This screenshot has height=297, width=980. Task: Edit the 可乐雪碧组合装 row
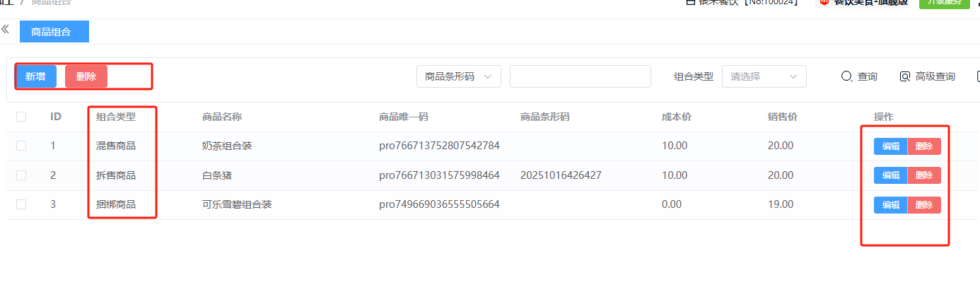(x=890, y=205)
